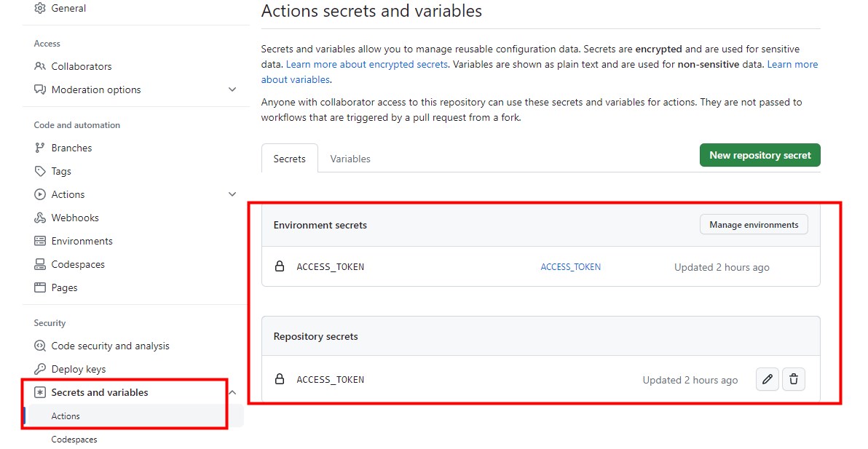This screenshot has width=868, height=449.
Task: Click the Branches icon in sidebar
Action: pos(40,148)
